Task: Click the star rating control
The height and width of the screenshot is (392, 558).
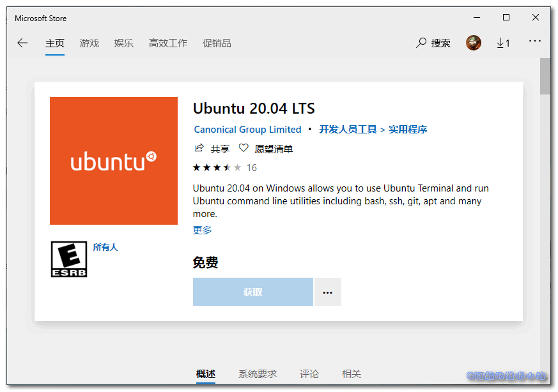Action: coord(217,167)
